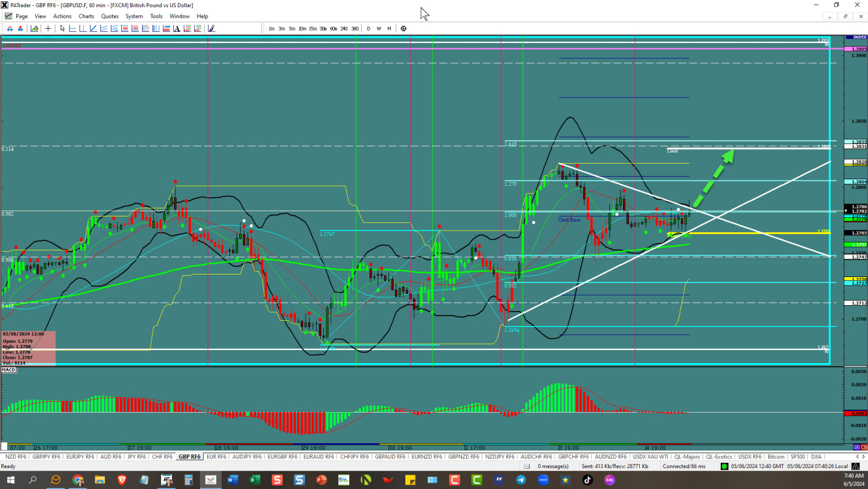
Task: Open Telegram from taskbar
Action: pyautogui.click(x=521, y=480)
